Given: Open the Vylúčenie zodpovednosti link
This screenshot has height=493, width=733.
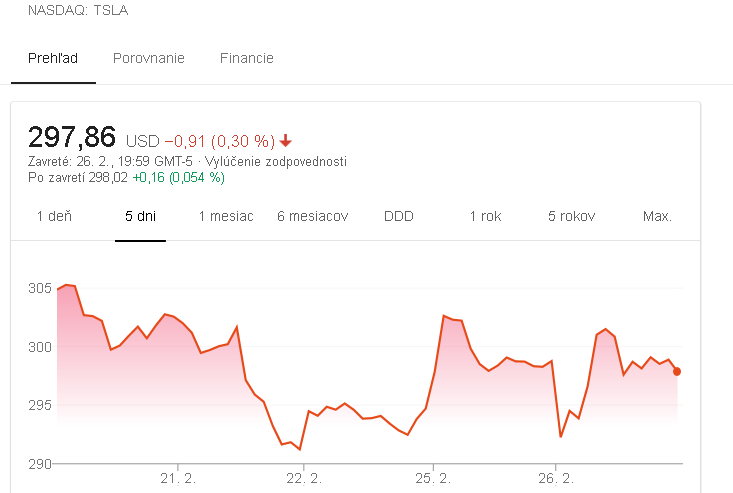Looking at the screenshot, I should (x=276, y=162).
